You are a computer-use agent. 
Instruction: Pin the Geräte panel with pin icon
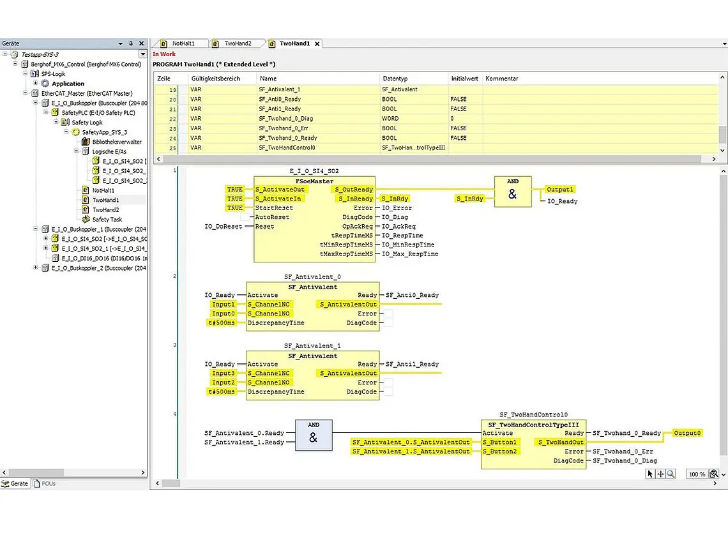(131, 43)
